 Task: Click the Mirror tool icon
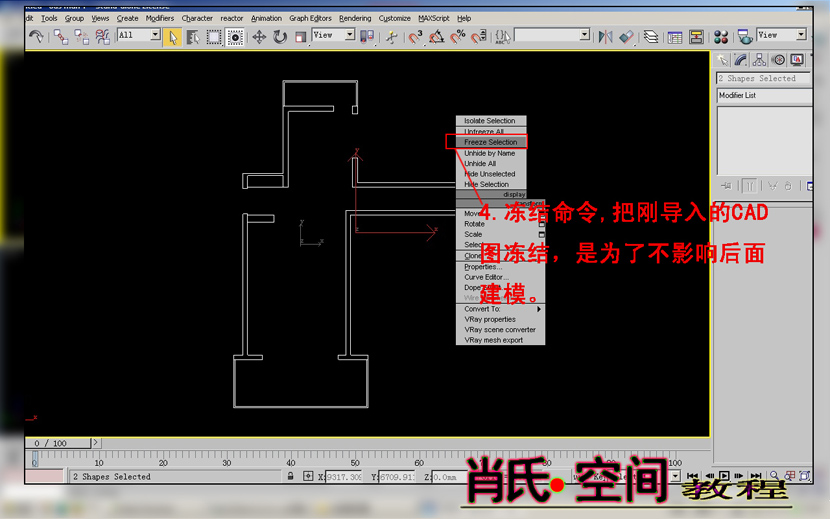pyautogui.click(x=606, y=37)
